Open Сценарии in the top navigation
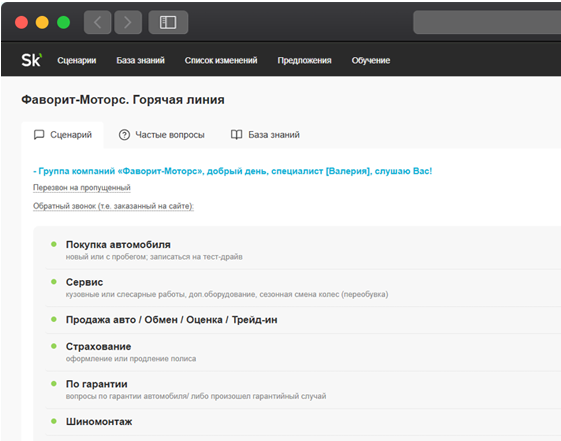Viewport: 561px width, 441px height. click(77, 60)
